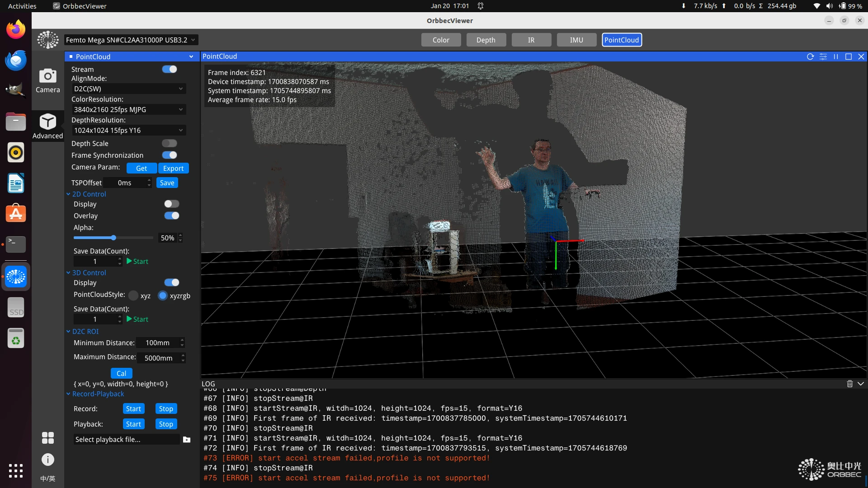
Task: Maximize the PointCloud view panel
Action: click(848, 56)
